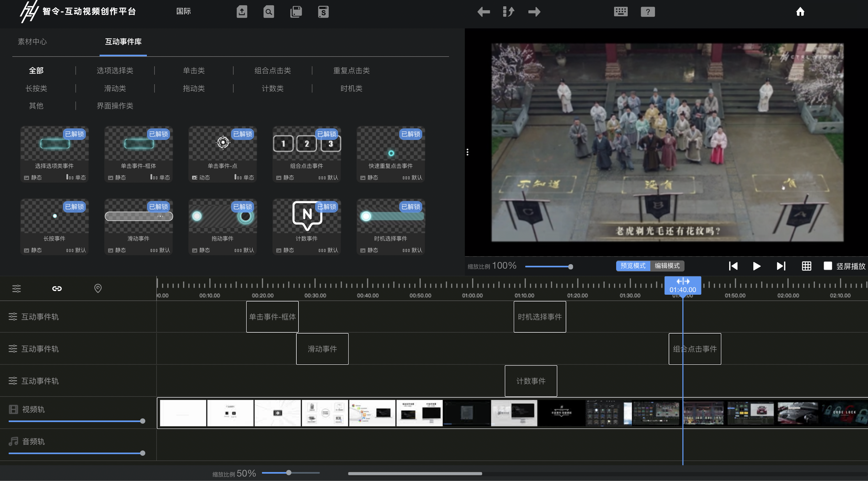Click the film icon of 视频轨
This screenshot has width=868, height=481.
pyautogui.click(x=14, y=409)
